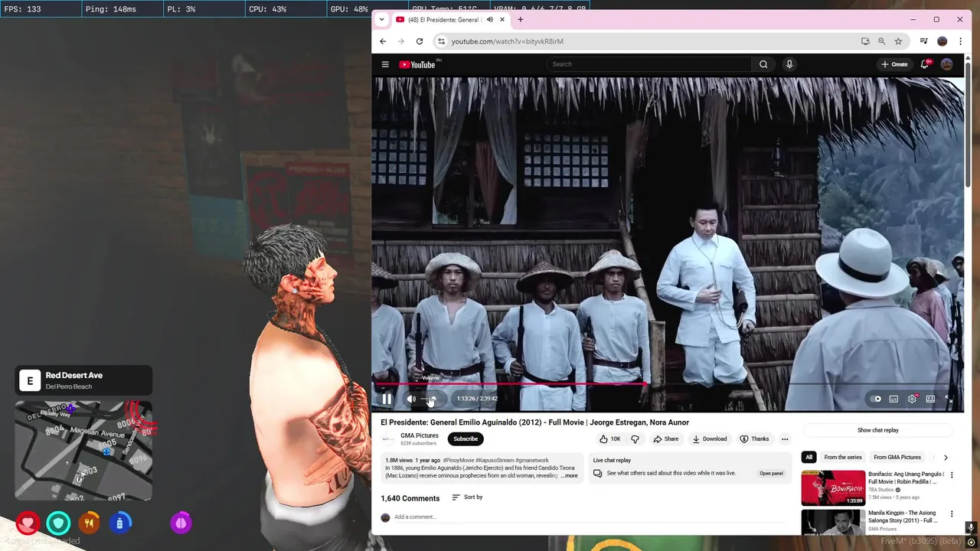
Task: Open the Create menu
Action: point(894,64)
